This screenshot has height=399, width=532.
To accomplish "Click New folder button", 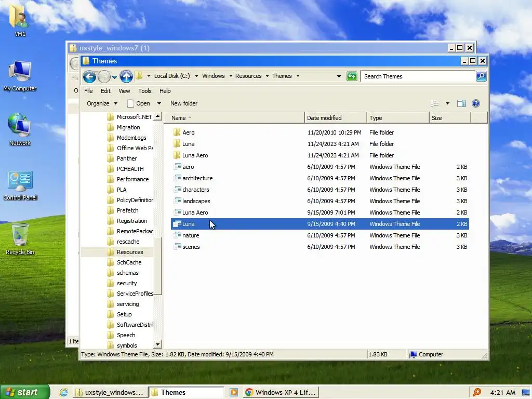I will click(184, 103).
